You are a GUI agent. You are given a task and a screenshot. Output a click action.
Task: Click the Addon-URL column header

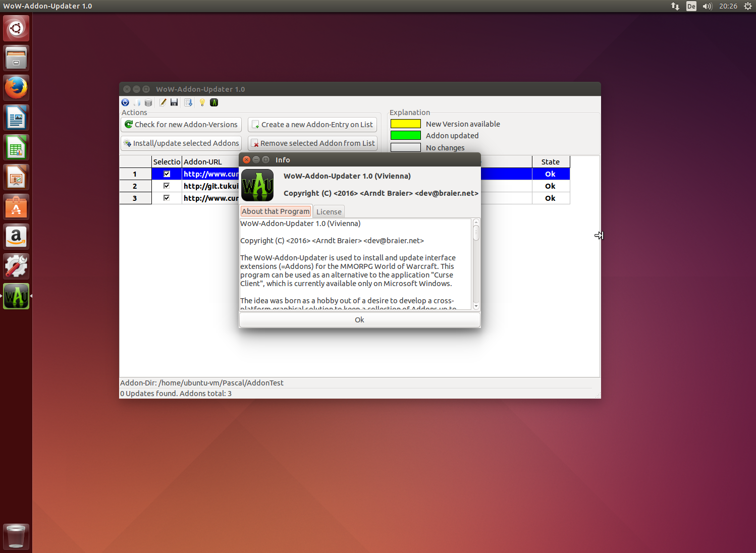pyautogui.click(x=210, y=162)
